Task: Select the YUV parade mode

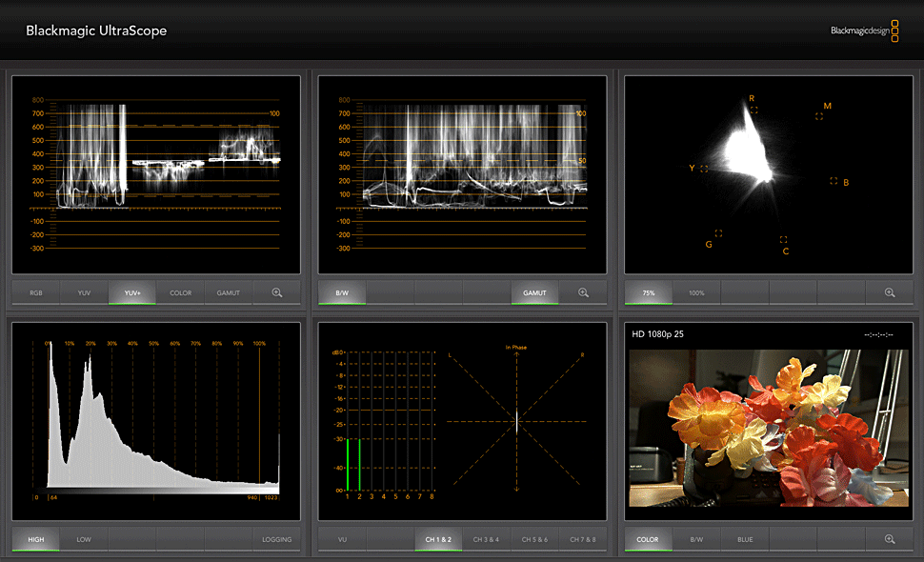Action: point(85,292)
